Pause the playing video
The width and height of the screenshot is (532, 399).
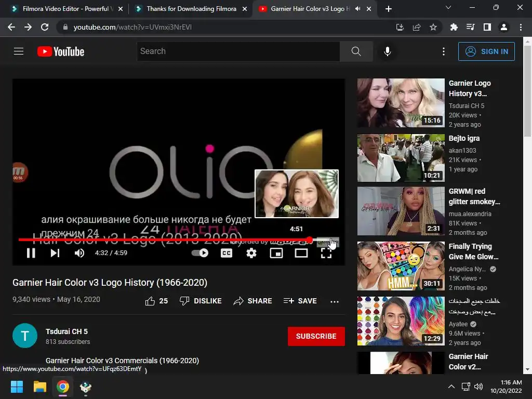click(x=31, y=253)
